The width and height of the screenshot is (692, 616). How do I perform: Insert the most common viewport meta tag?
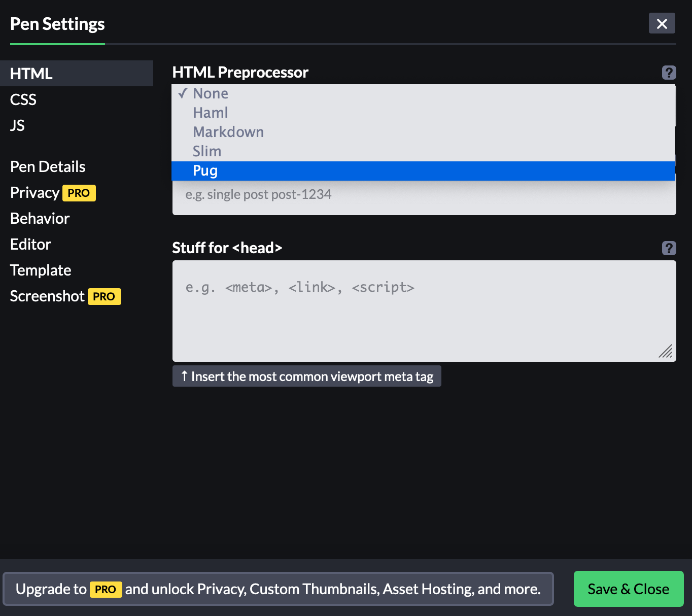[306, 377]
